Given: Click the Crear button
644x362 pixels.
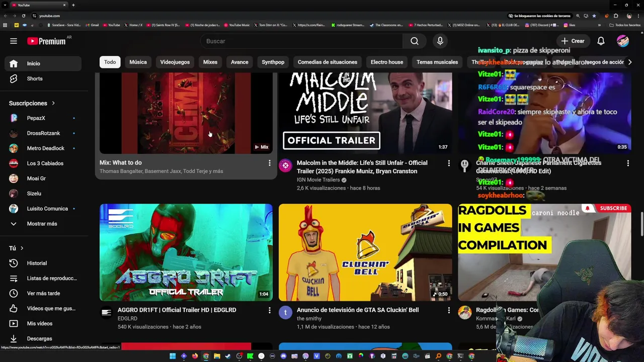Looking at the screenshot, I should [x=573, y=41].
